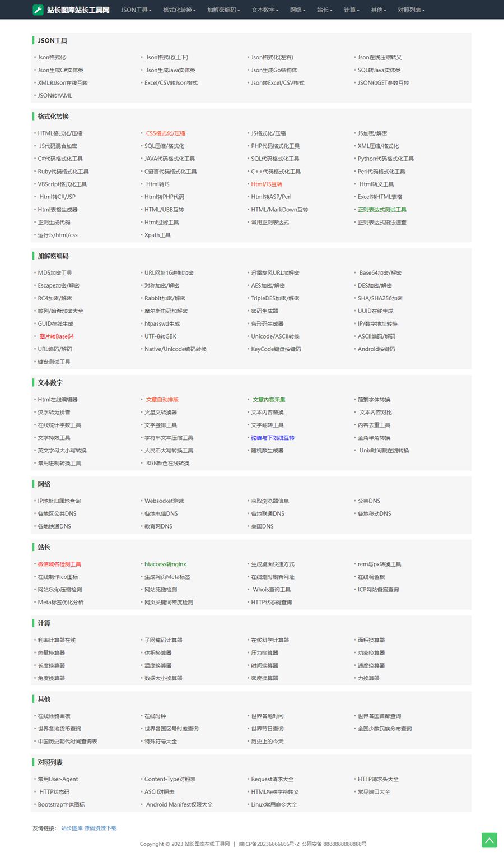Image resolution: width=504 pixels, height=857 pixels.
Task: Click the 站长图库站长工具网 site title
Action: (78, 10)
